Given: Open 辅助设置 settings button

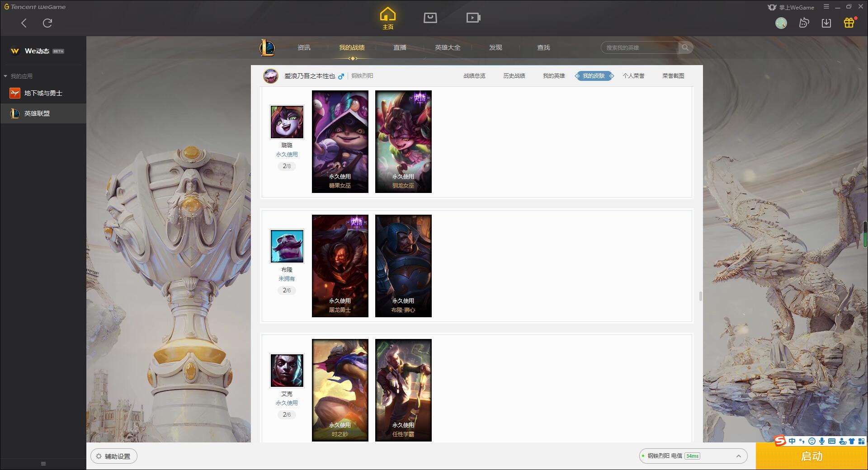Looking at the screenshot, I should (113, 456).
